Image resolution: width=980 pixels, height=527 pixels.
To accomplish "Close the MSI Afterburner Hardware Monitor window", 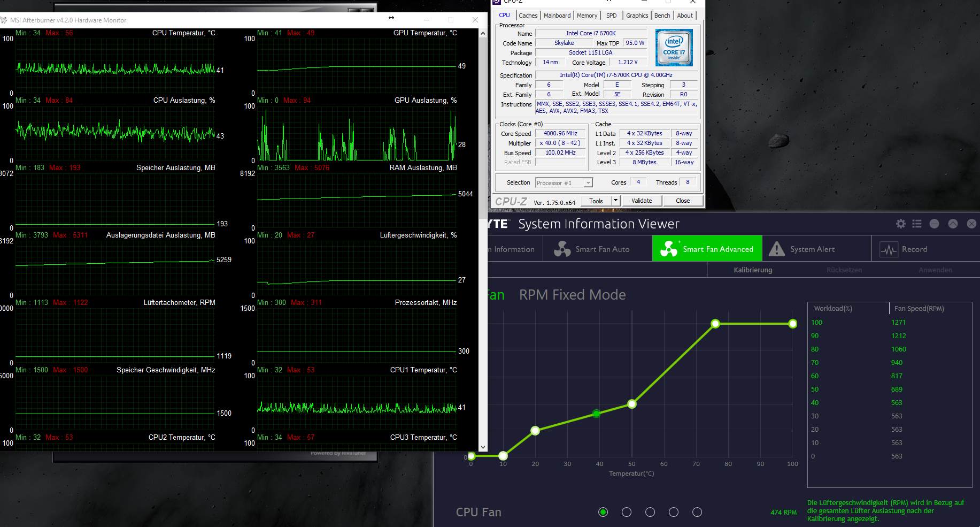I will pos(475,20).
